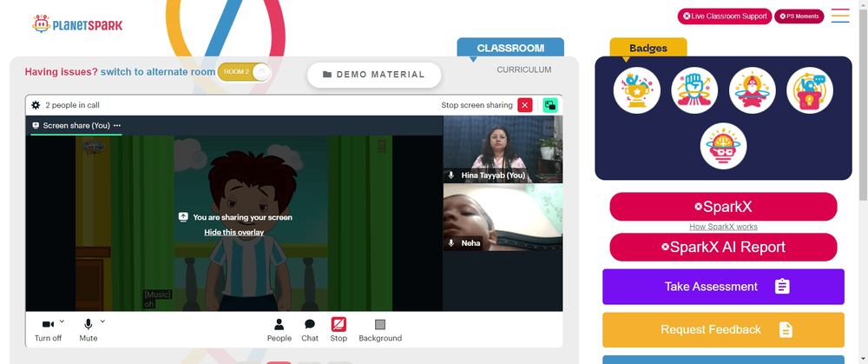
Task: Open the Demo Material folder button
Action: point(374,75)
